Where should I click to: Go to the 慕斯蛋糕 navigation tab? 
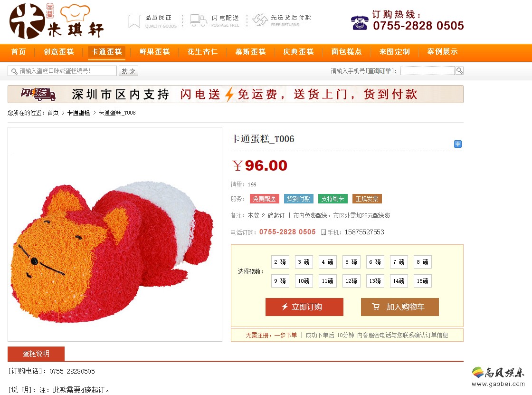click(251, 52)
